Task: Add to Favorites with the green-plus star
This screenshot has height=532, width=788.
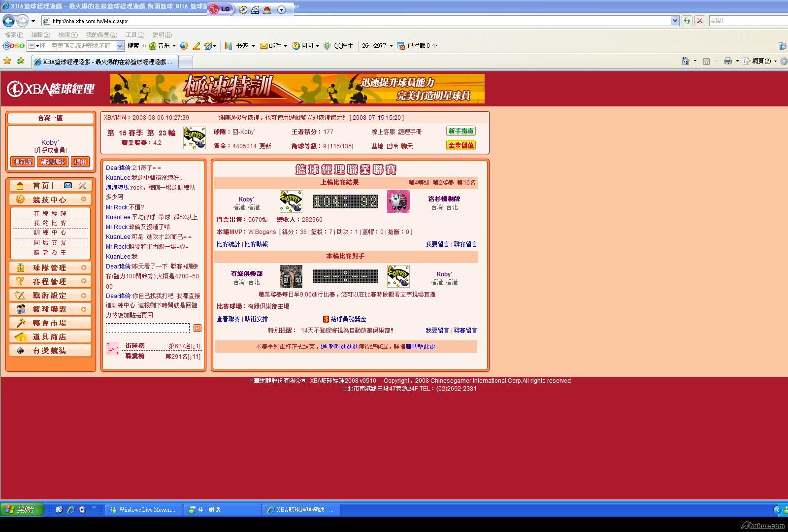Action: click(x=20, y=61)
